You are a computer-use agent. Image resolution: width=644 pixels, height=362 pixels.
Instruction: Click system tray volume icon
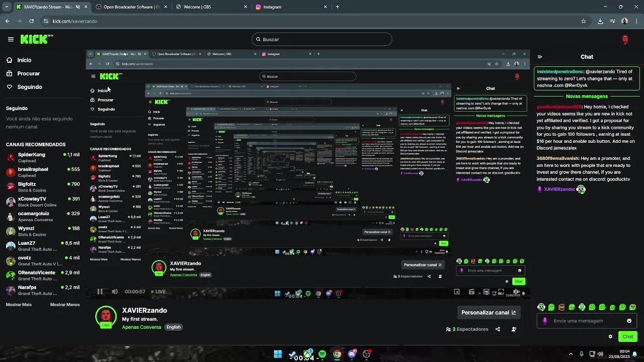click(x=600, y=354)
